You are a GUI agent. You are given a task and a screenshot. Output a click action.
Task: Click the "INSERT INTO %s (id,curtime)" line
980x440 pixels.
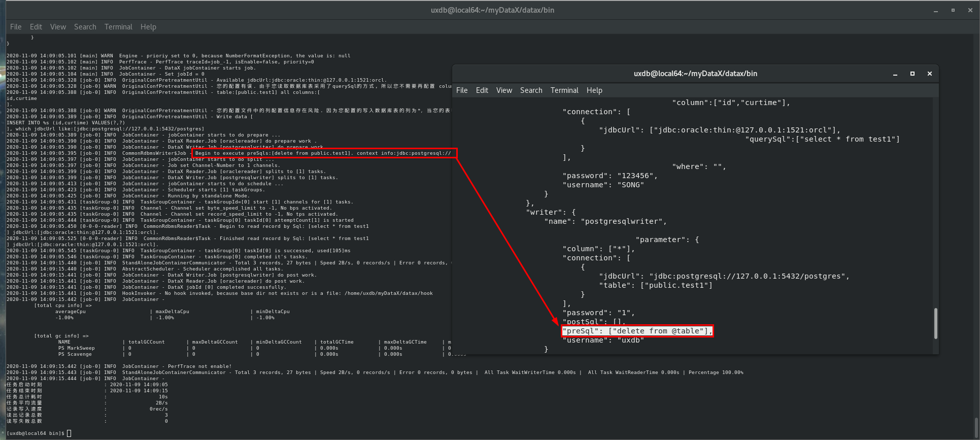pyautogui.click(x=65, y=123)
